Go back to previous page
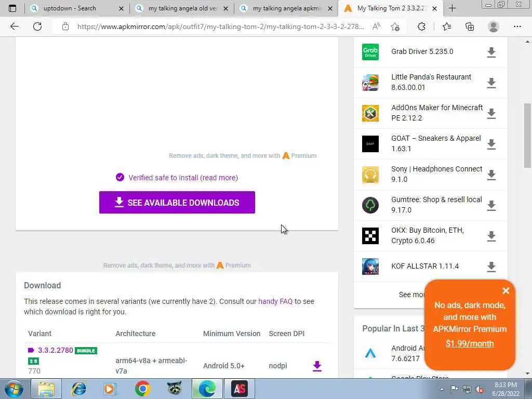532x399 pixels. pos(15,26)
